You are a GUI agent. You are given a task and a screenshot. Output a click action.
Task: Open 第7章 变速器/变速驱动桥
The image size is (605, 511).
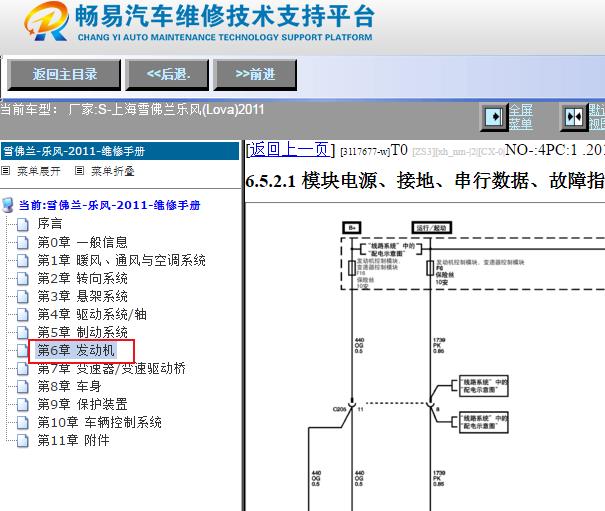pyautogui.click(x=112, y=368)
